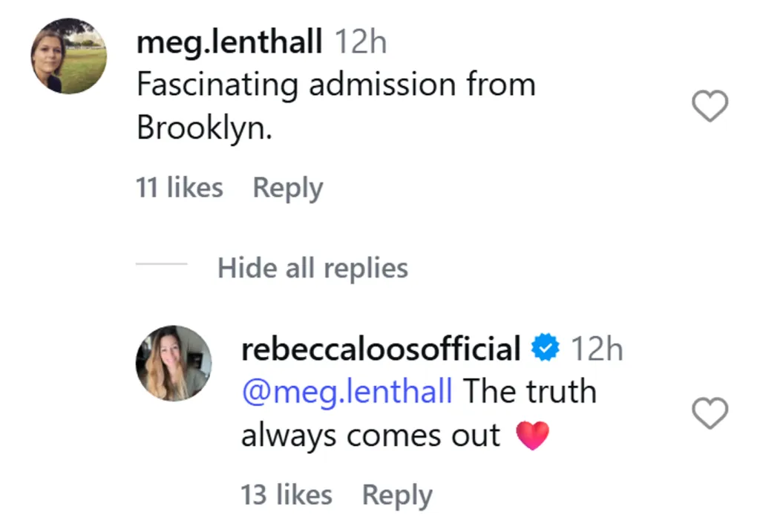View who liked the 11 likes
This screenshot has height=532, width=760.
[178, 187]
